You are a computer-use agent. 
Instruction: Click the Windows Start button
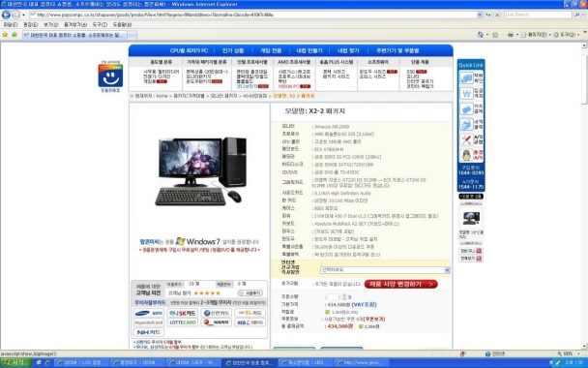(x=15, y=363)
